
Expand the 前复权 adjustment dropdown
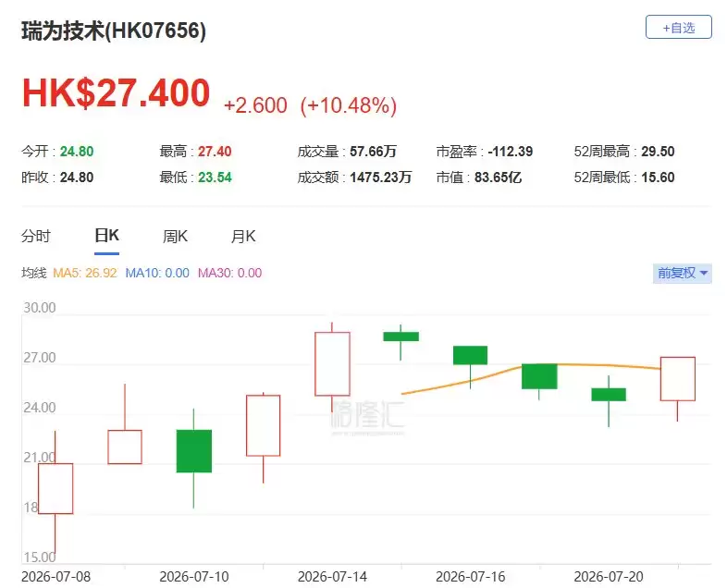(682, 273)
